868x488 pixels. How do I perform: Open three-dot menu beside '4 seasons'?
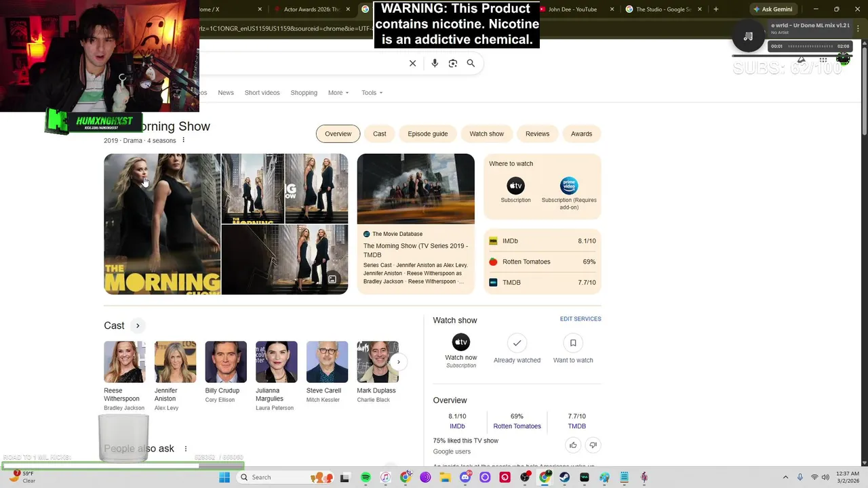(x=183, y=140)
